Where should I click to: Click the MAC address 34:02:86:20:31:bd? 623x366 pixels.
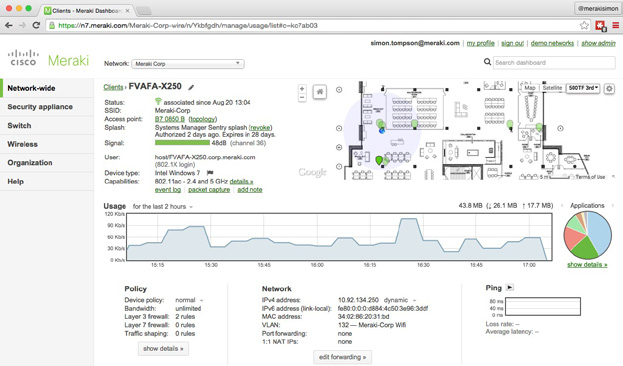click(x=364, y=317)
